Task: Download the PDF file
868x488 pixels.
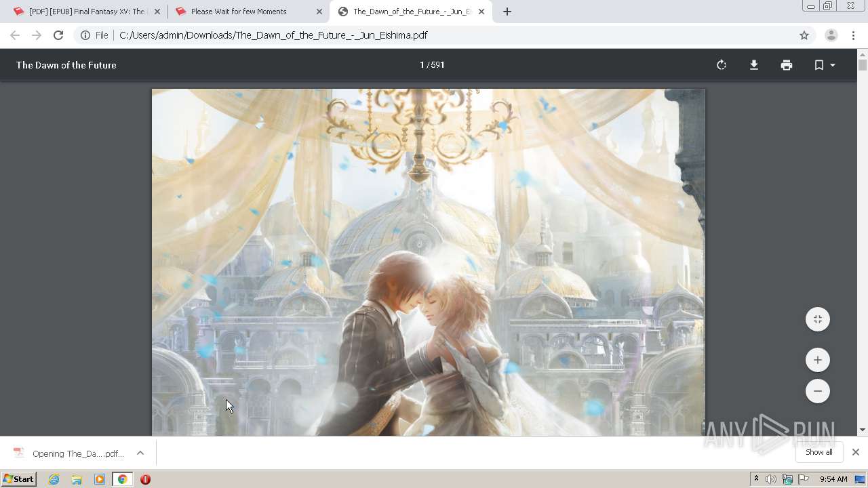Action: click(x=754, y=65)
